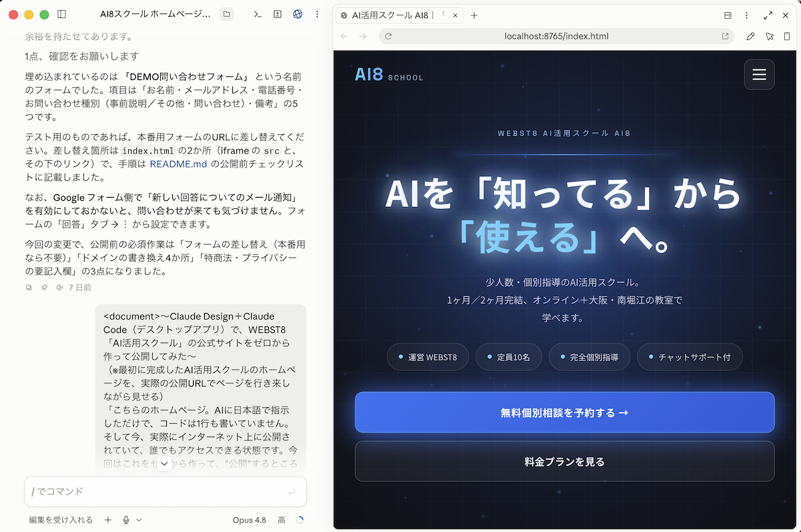Screen dimensions: 801x532
Task: Open the preview pane three-dot menu
Action: click(x=746, y=15)
